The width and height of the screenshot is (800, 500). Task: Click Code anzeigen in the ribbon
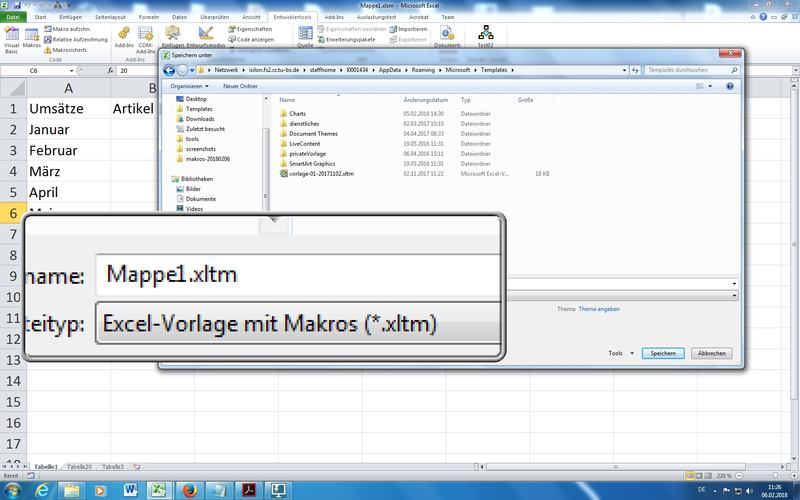coord(251,39)
